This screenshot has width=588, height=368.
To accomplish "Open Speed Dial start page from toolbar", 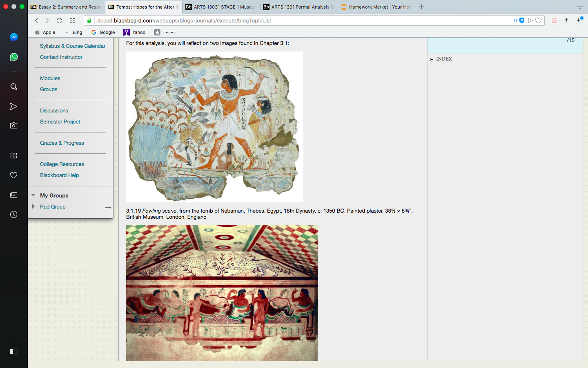I will click(x=72, y=20).
